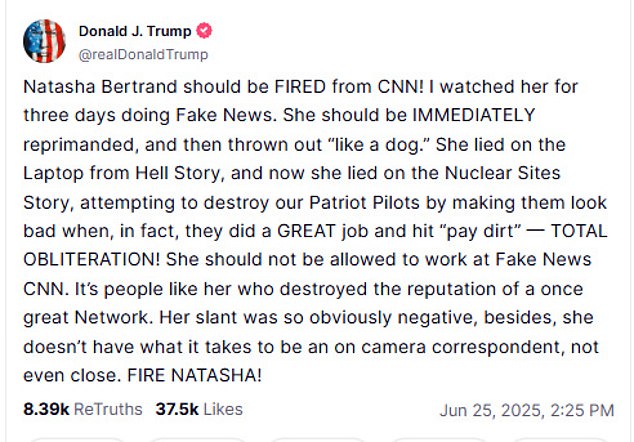Open Donald J. Trump's profile avatar
This screenshot has width=634, height=442.
[44, 41]
